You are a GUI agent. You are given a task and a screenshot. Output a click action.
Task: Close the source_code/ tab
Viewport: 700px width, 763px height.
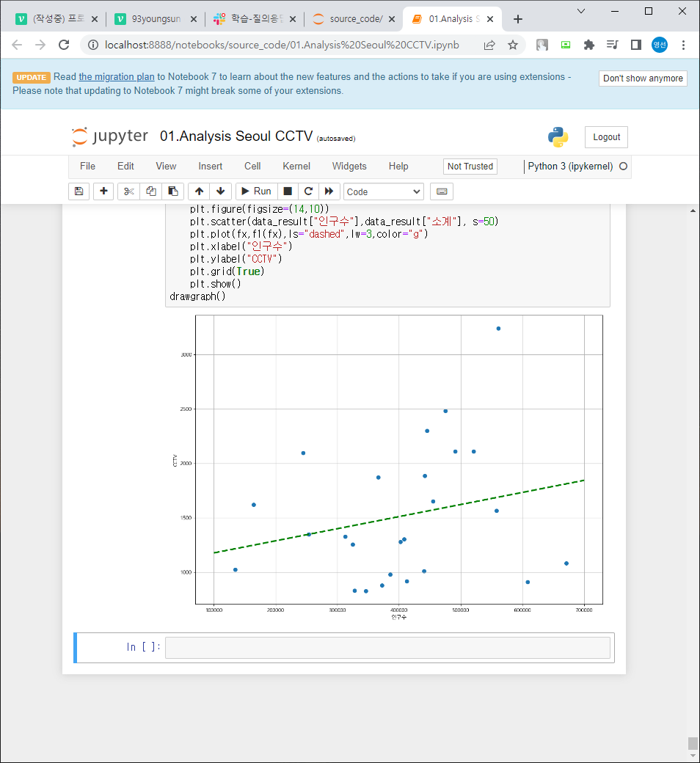391,19
